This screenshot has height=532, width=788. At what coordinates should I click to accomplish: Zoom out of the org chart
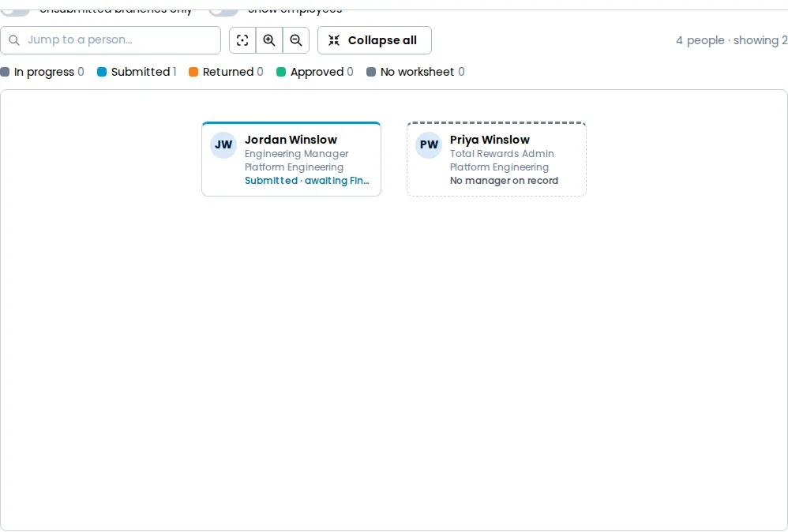(296, 40)
